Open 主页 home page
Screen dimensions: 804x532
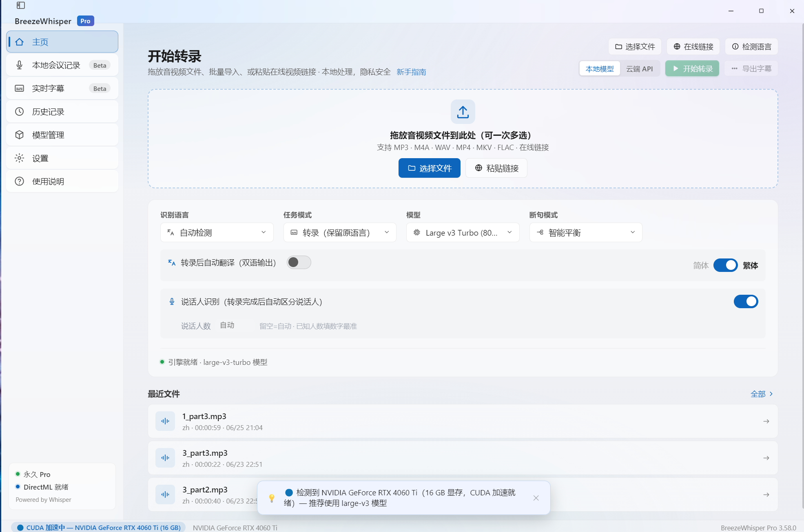pos(62,42)
